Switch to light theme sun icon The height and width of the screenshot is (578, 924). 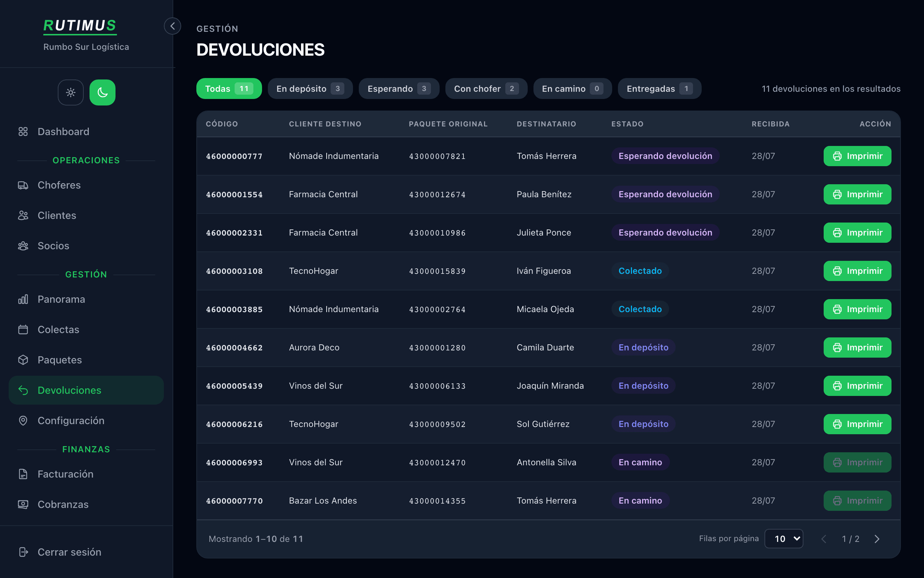tap(71, 92)
